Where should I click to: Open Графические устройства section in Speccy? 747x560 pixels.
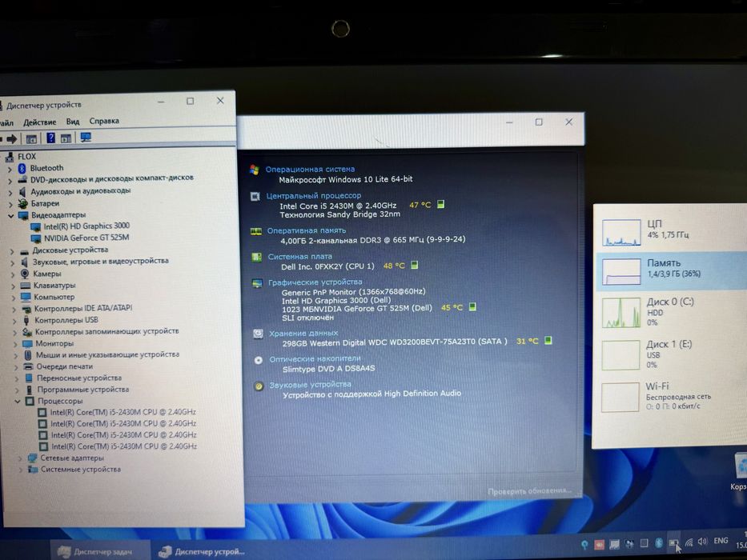[315, 282]
